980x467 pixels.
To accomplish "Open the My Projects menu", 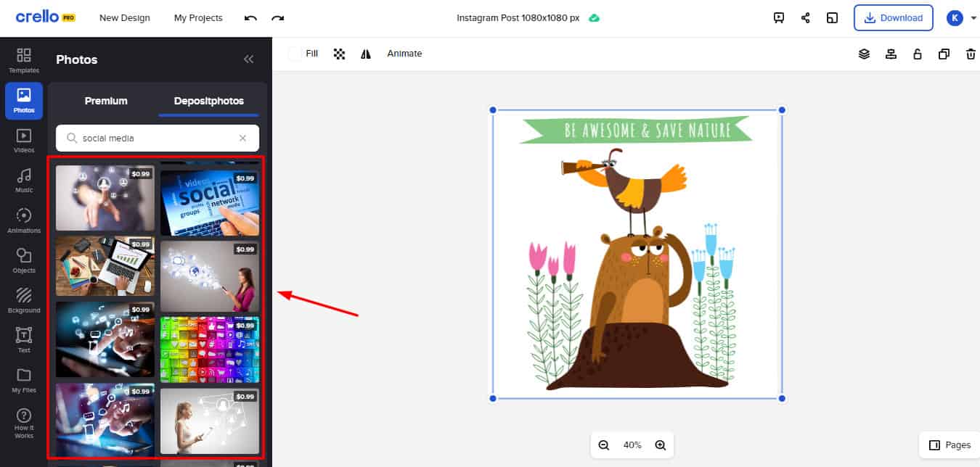I will [198, 18].
